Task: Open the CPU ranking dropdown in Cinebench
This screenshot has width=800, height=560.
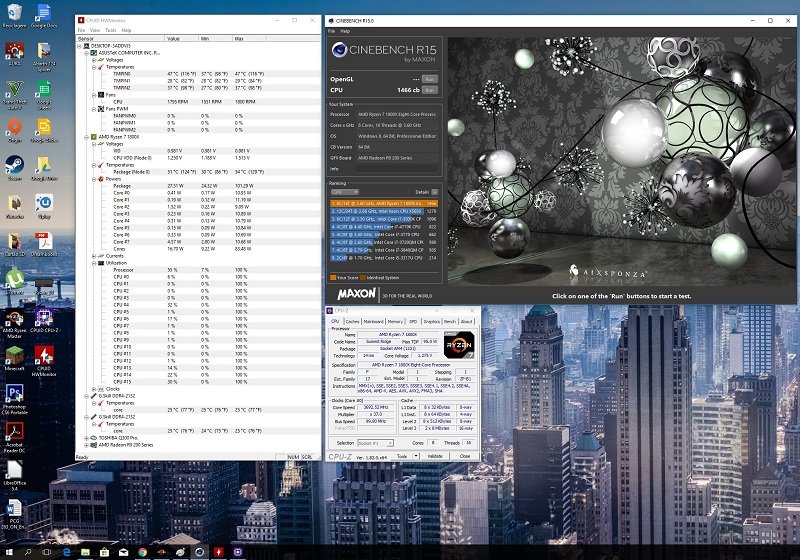Action: (x=344, y=191)
